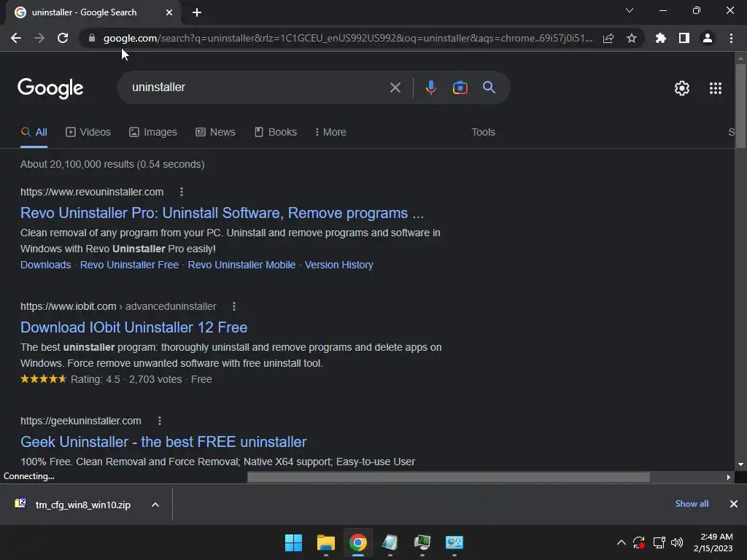Open the Chrome three-dot menu
747x560 pixels.
731,38
